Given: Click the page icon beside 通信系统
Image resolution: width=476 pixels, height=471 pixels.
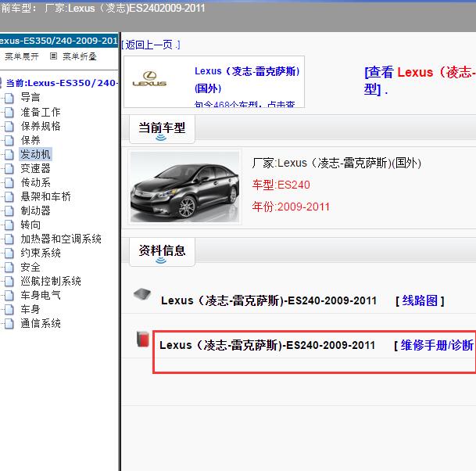Looking at the screenshot, I should point(9,324).
